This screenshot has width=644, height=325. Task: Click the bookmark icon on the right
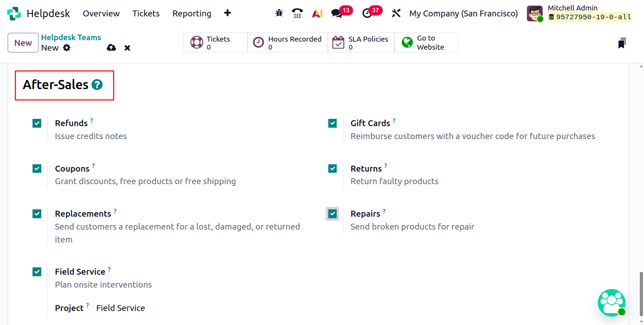622,43
